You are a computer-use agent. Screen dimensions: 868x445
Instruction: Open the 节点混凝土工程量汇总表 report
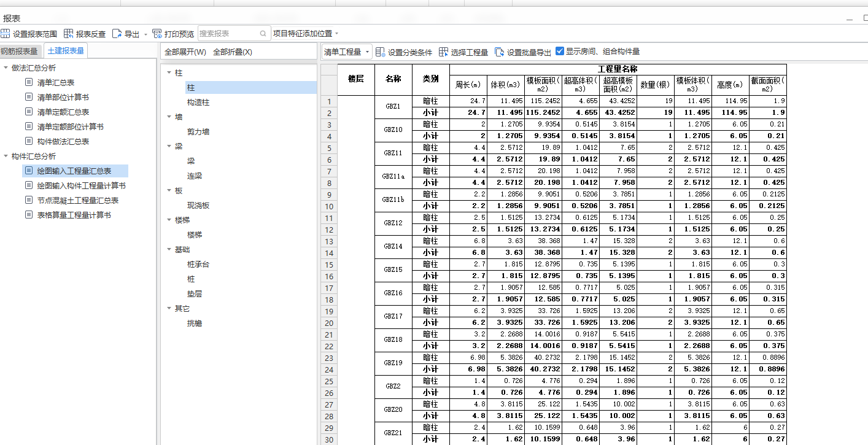tap(78, 200)
